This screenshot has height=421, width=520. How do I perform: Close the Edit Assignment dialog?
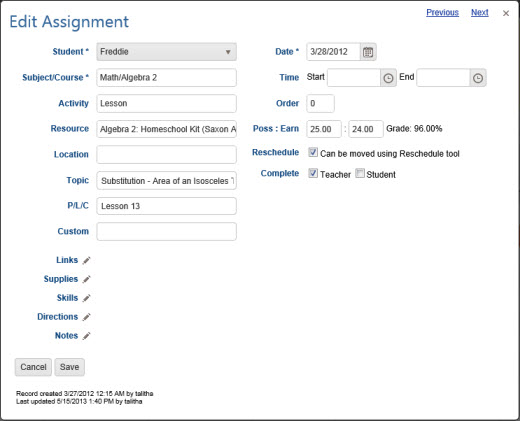(x=506, y=13)
